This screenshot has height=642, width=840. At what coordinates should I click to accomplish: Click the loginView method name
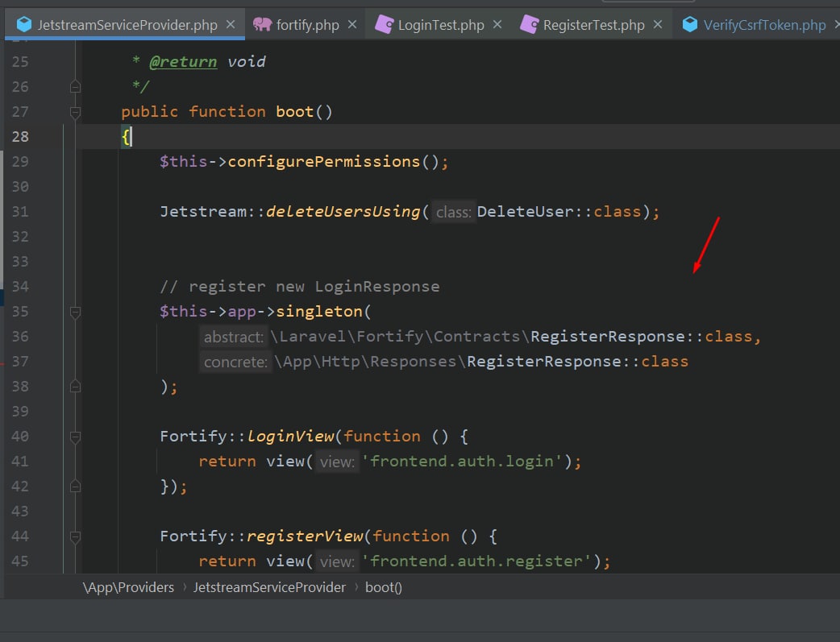pos(290,437)
